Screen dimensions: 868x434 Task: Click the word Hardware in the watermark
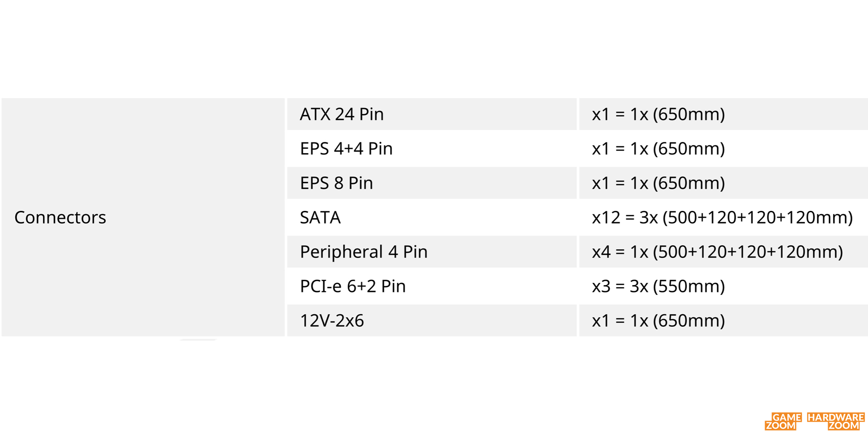pos(836,417)
